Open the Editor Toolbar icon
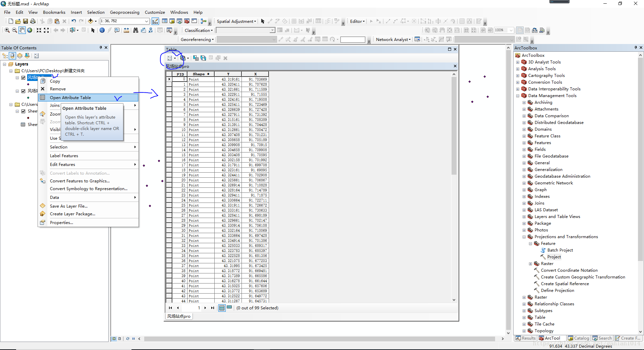Viewport: 644px width, 350px height. click(155, 21)
